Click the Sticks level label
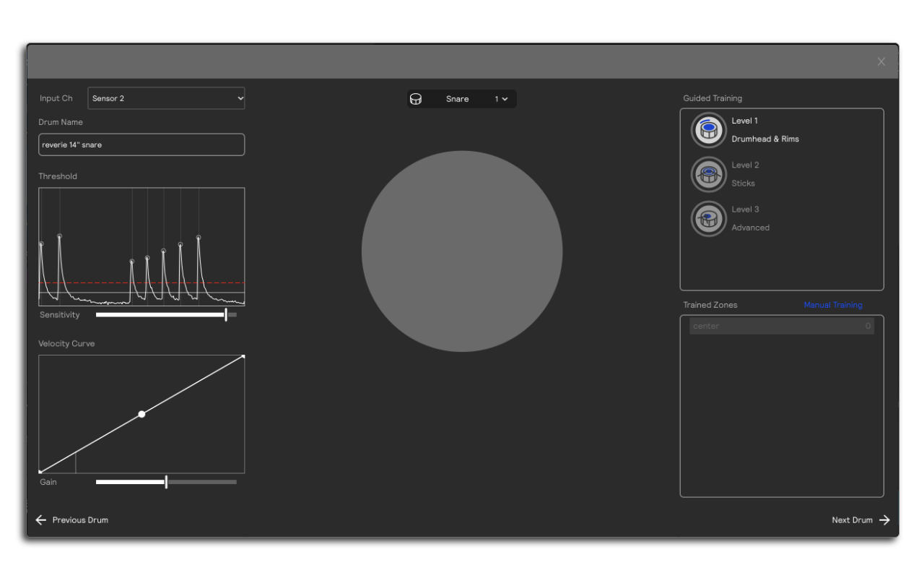This screenshot has width=924, height=578. pyautogui.click(x=744, y=183)
